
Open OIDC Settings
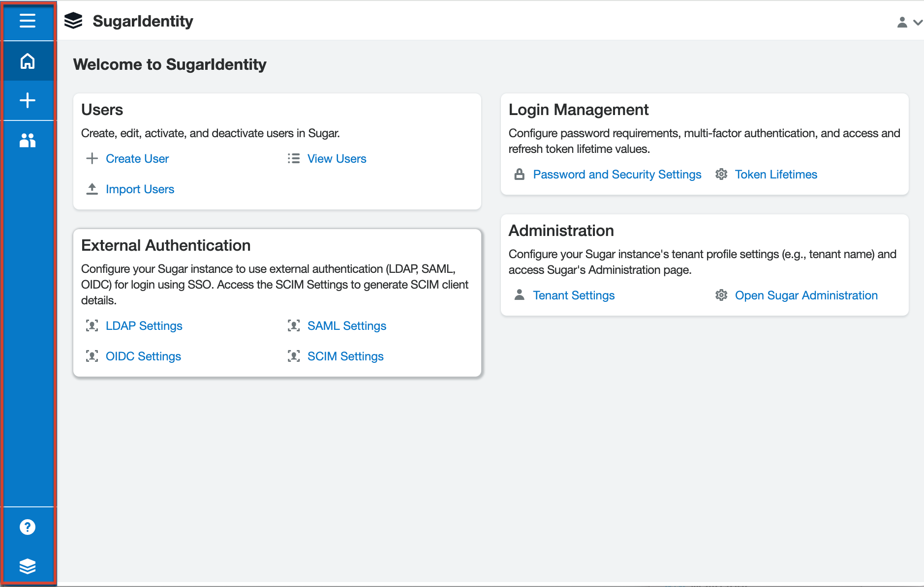143,356
